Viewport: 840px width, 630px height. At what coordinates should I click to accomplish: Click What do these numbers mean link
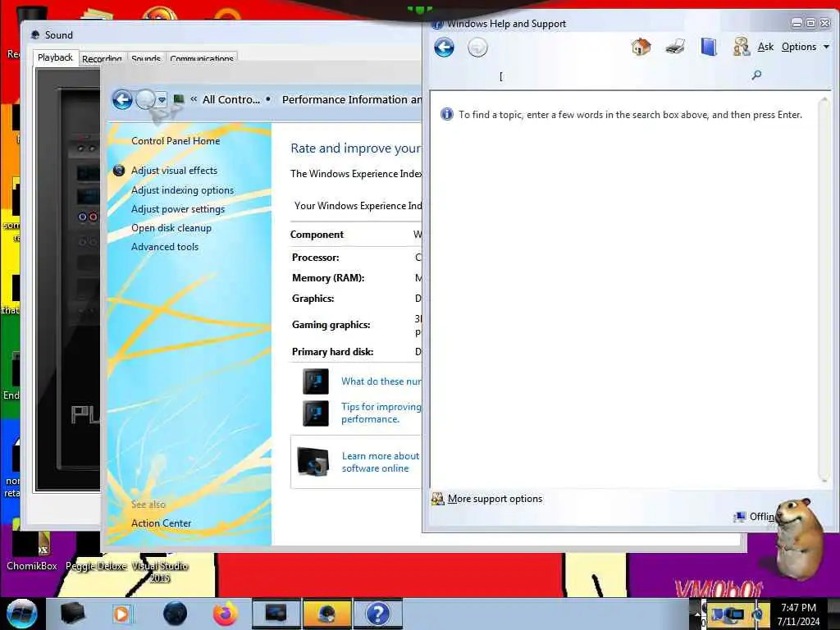381,381
